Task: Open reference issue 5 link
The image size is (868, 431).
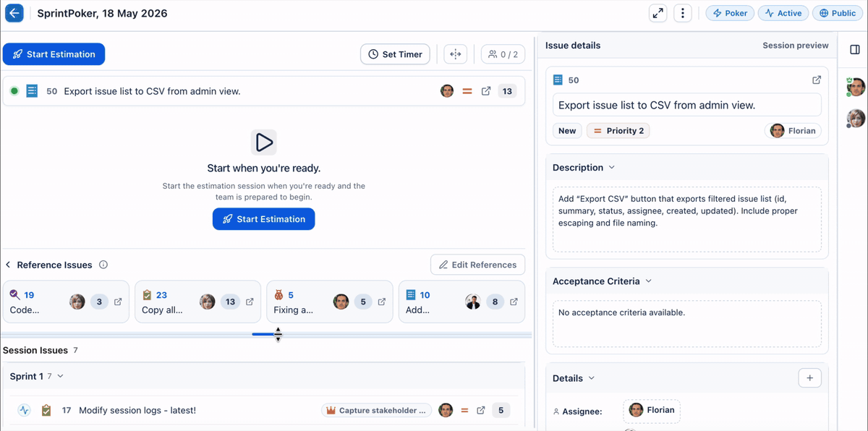Action: coord(291,295)
